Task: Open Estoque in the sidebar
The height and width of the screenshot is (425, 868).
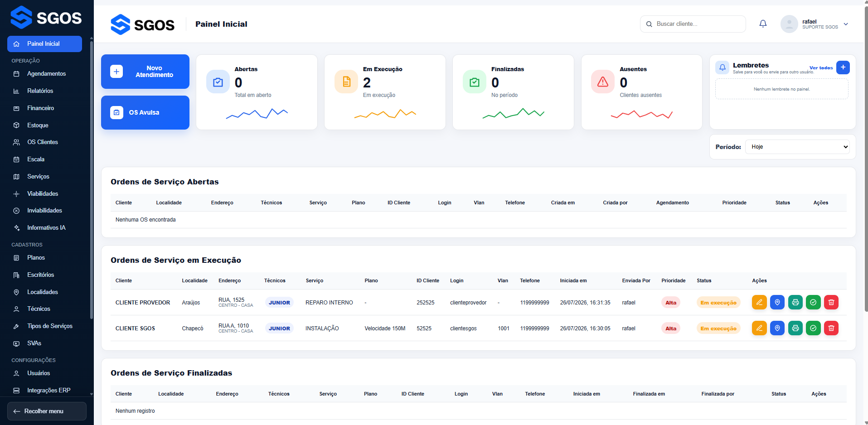Action: 44,126
